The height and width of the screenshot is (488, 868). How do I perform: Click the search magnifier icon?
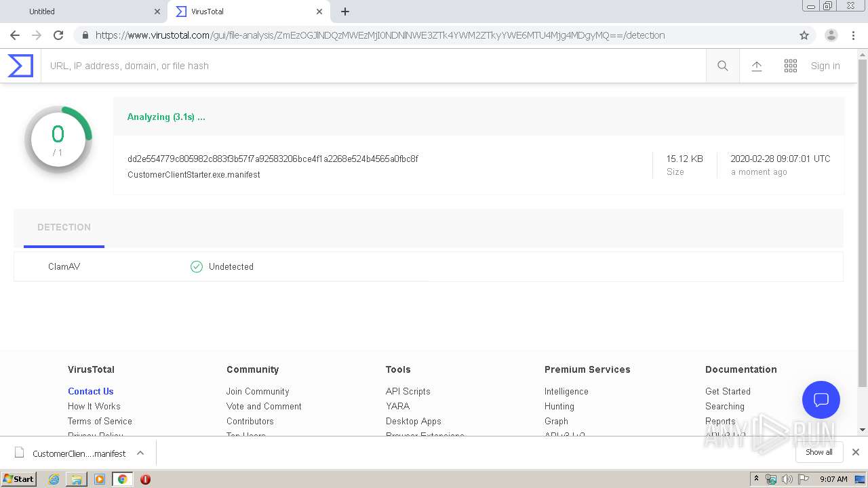[x=723, y=66]
